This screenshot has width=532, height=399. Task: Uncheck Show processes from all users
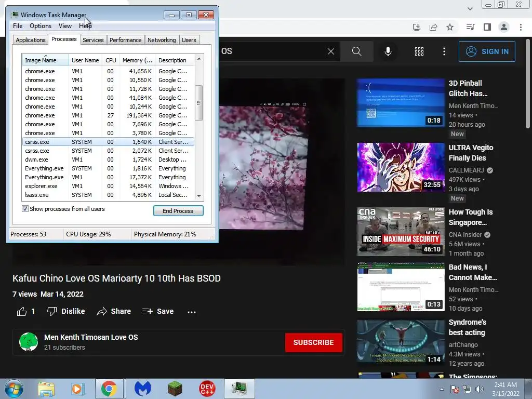25,209
